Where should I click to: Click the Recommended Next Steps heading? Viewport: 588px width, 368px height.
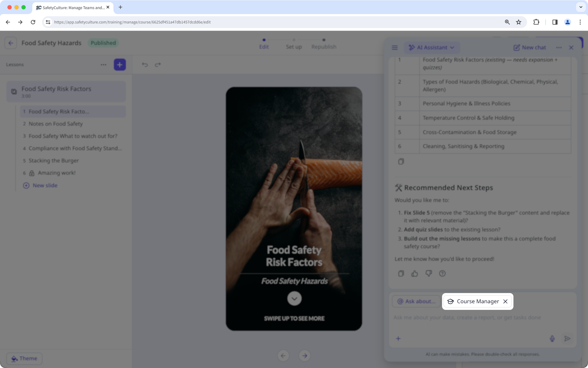[444, 188]
